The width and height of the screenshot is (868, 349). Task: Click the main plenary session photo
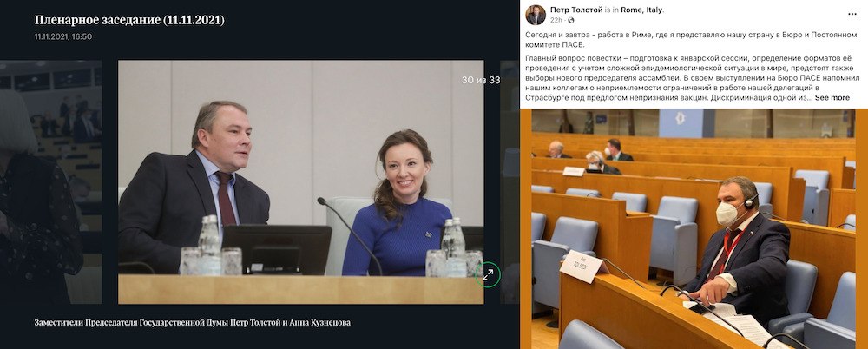[300, 181]
